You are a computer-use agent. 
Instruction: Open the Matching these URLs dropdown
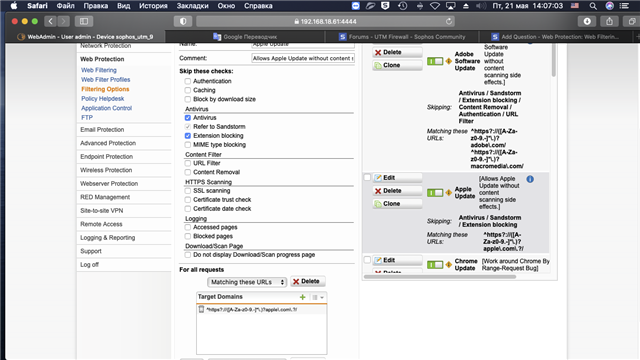[247, 282]
